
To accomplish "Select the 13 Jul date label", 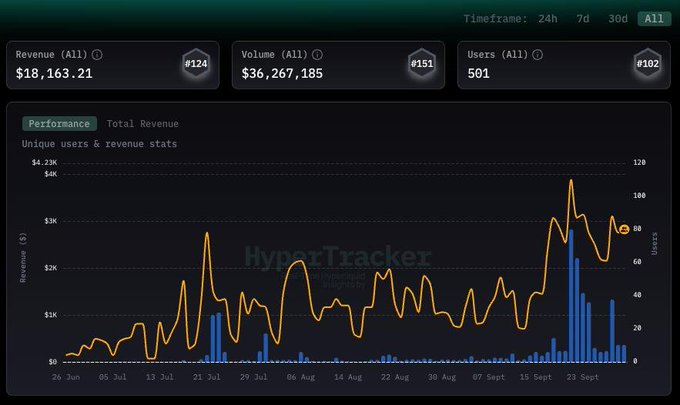I will [x=160, y=377].
